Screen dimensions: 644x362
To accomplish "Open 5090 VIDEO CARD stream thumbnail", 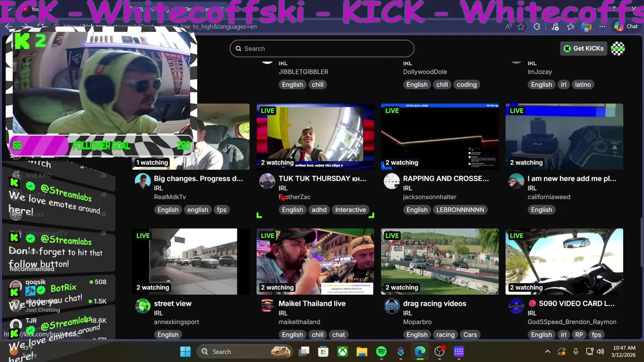I will [x=564, y=261].
